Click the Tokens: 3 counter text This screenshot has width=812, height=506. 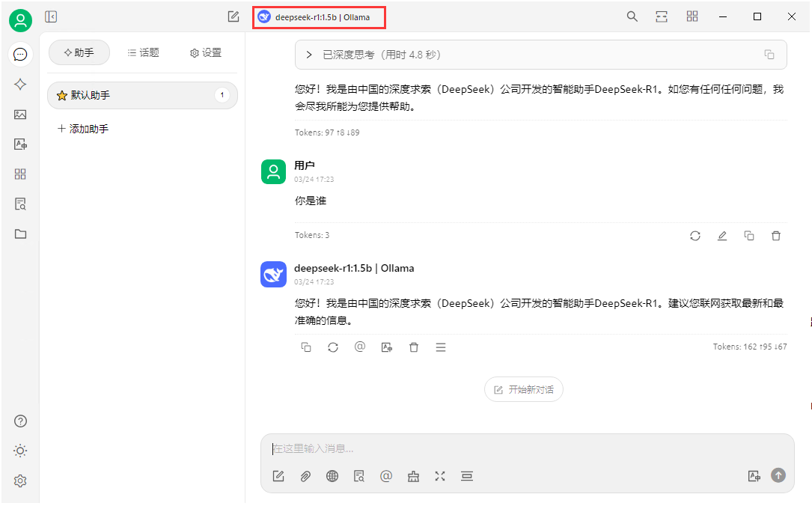point(312,235)
